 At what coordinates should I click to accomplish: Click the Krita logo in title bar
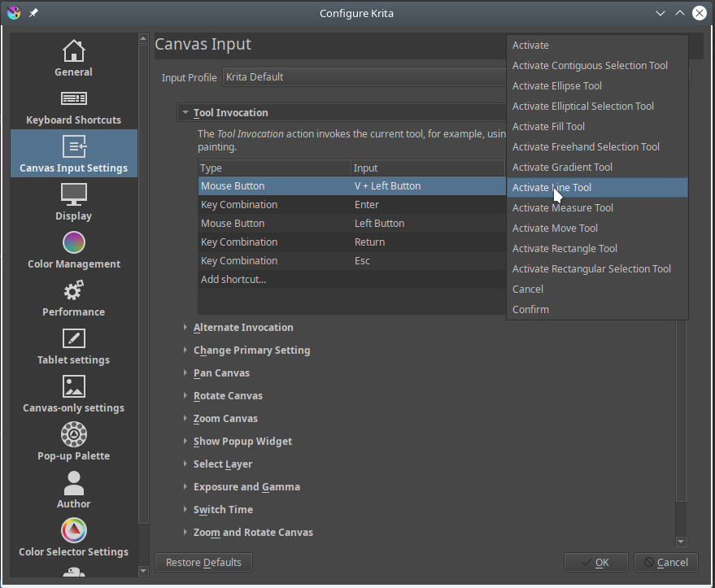pyautogui.click(x=14, y=13)
